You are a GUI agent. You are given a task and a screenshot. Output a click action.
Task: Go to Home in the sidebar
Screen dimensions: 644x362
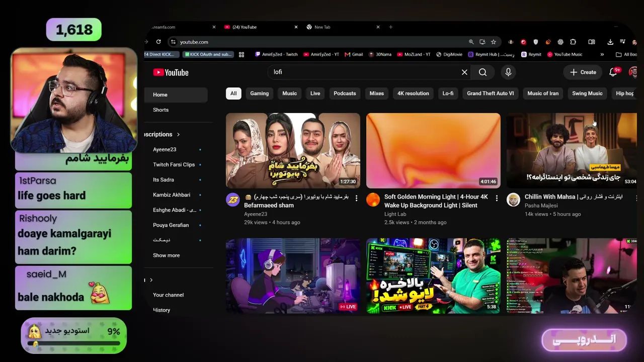pos(176,95)
